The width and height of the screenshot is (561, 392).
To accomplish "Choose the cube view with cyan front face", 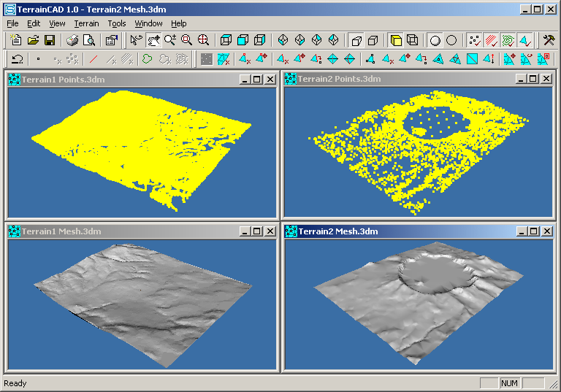I will [243, 40].
